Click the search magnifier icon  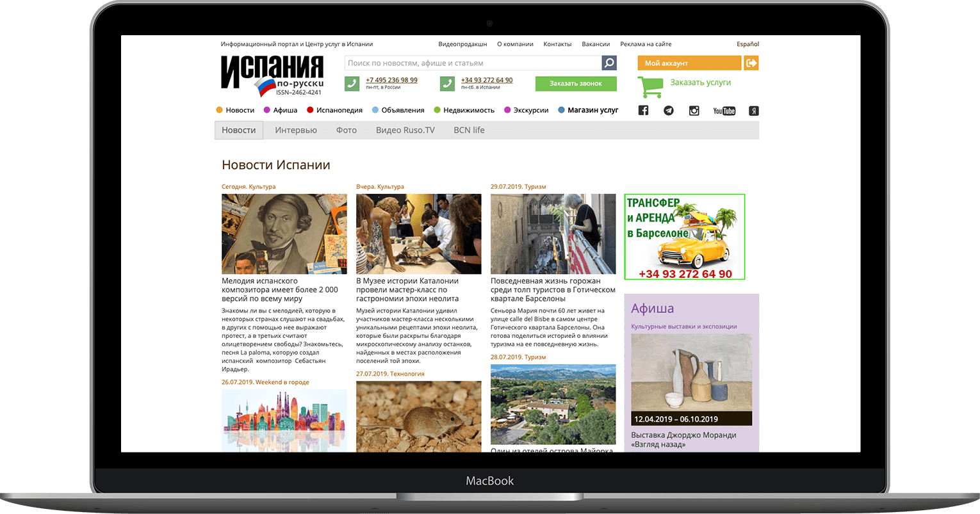point(609,63)
